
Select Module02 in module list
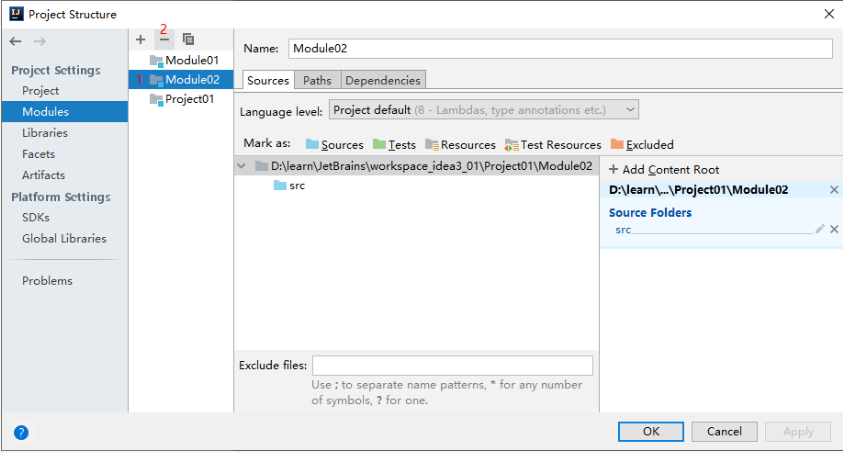[181, 80]
